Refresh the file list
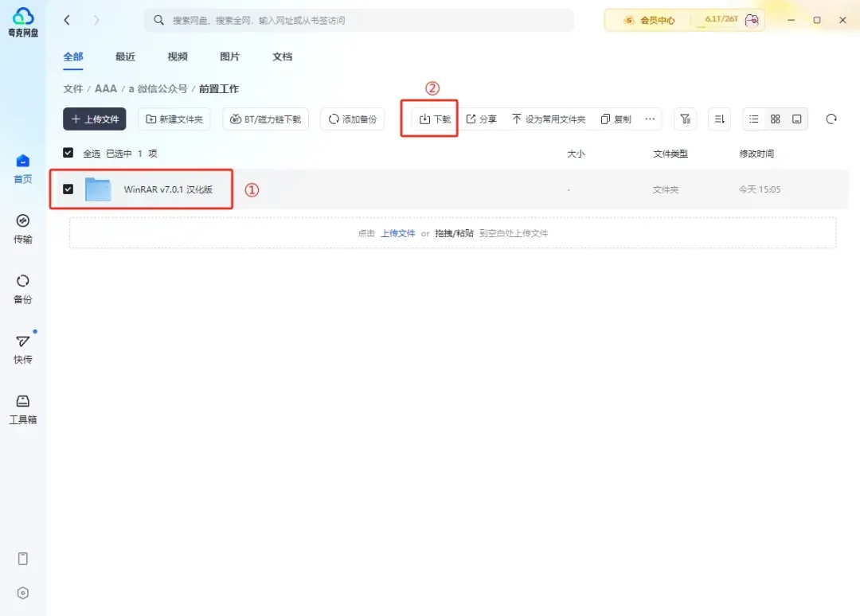Image resolution: width=860 pixels, height=616 pixels. pos(831,119)
